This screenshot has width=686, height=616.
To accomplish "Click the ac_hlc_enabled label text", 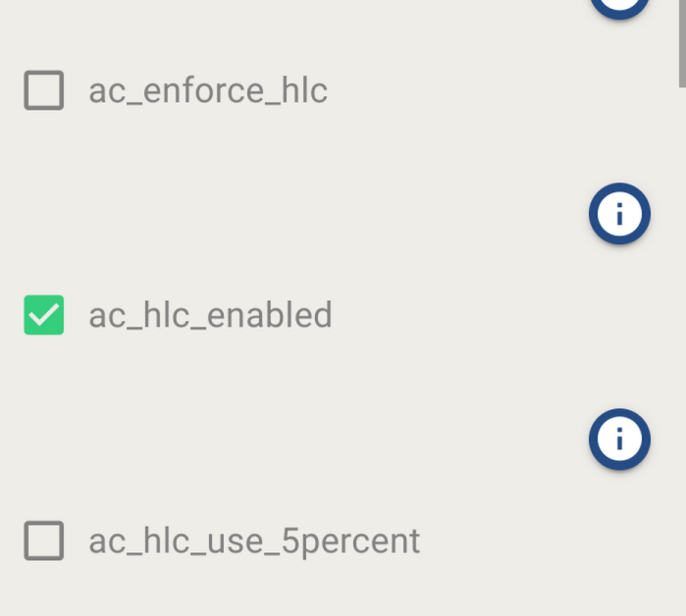I will 210,315.
